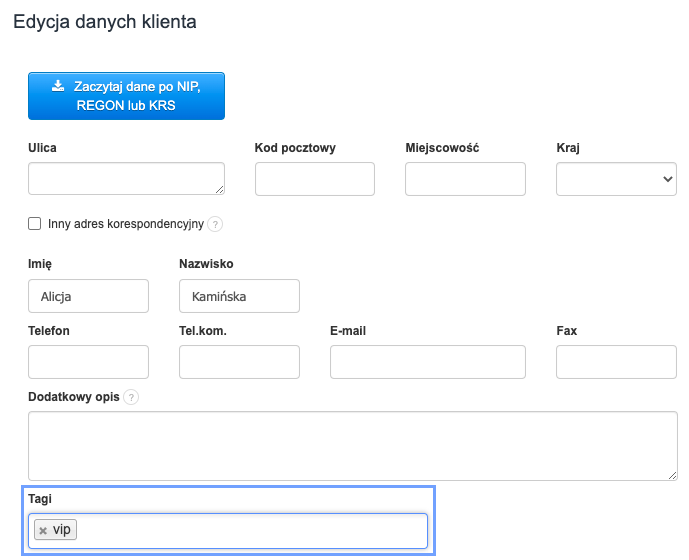The image size is (689, 560).
Task: Edit the Imię field containing Alicja
Action: (x=88, y=296)
